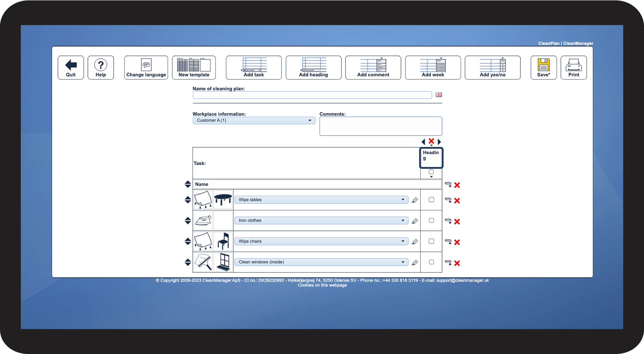Edit Iron clothes task with pencil icon
Screen dimensions: 644x354
415,221
